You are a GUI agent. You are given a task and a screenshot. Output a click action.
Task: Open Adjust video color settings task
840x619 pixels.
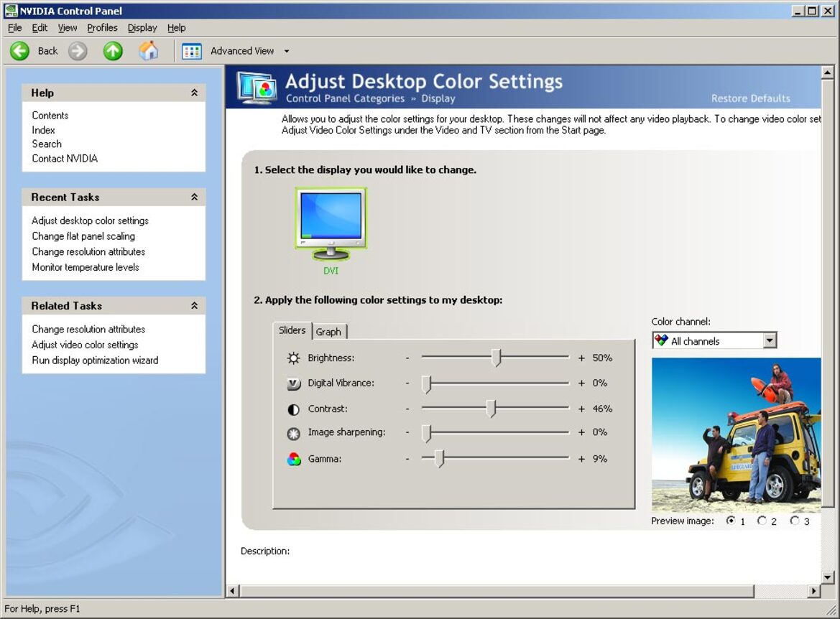tap(86, 345)
